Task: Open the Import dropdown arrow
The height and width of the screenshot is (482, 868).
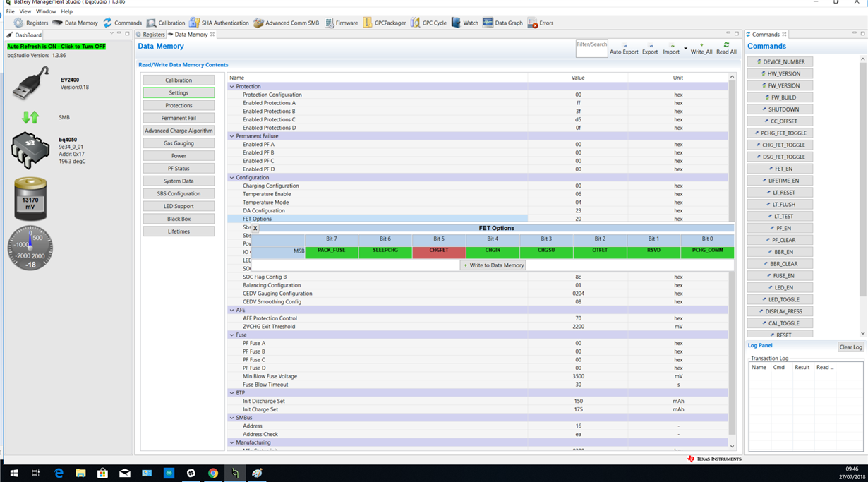Action: (685, 49)
